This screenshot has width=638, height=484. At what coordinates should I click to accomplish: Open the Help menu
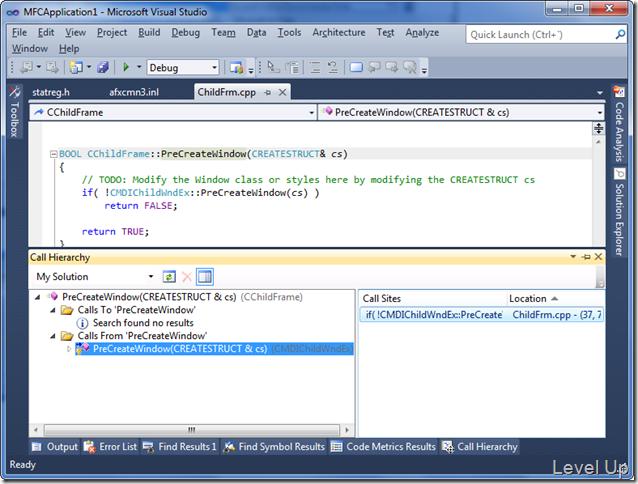[69, 49]
